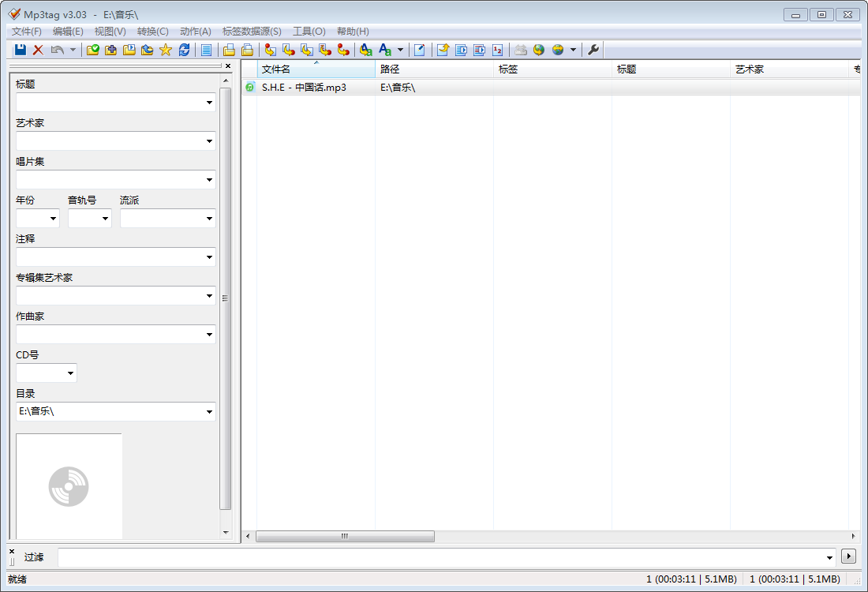Click the blue refresh arrows icon
This screenshot has width=868, height=592.
[184, 50]
